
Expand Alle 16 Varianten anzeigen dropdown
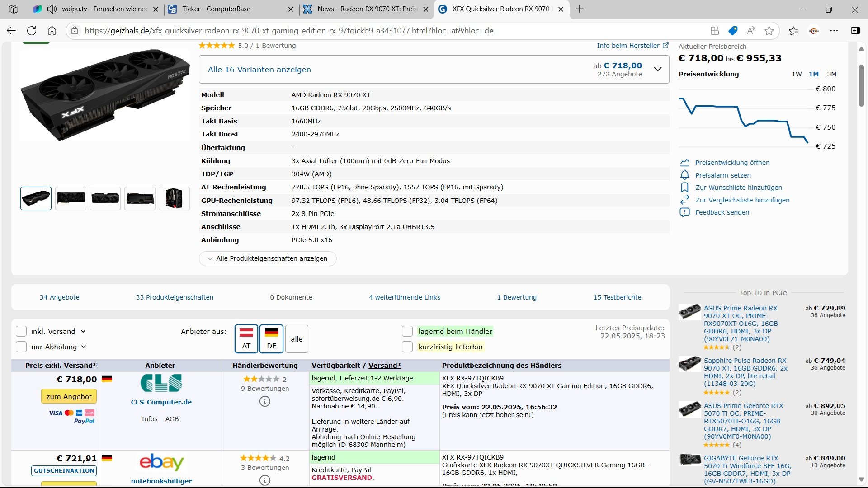[658, 69]
